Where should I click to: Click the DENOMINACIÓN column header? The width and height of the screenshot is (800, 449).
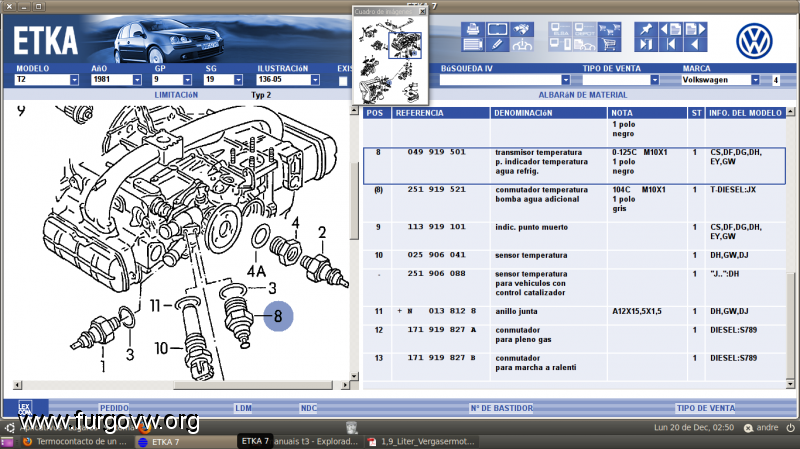click(x=548, y=113)
